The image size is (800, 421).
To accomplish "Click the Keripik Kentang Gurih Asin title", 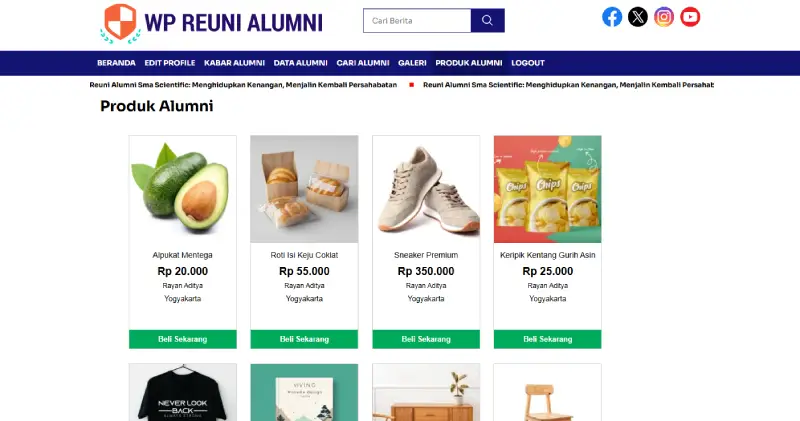I will pyautogui.click(x=548, y=255).
